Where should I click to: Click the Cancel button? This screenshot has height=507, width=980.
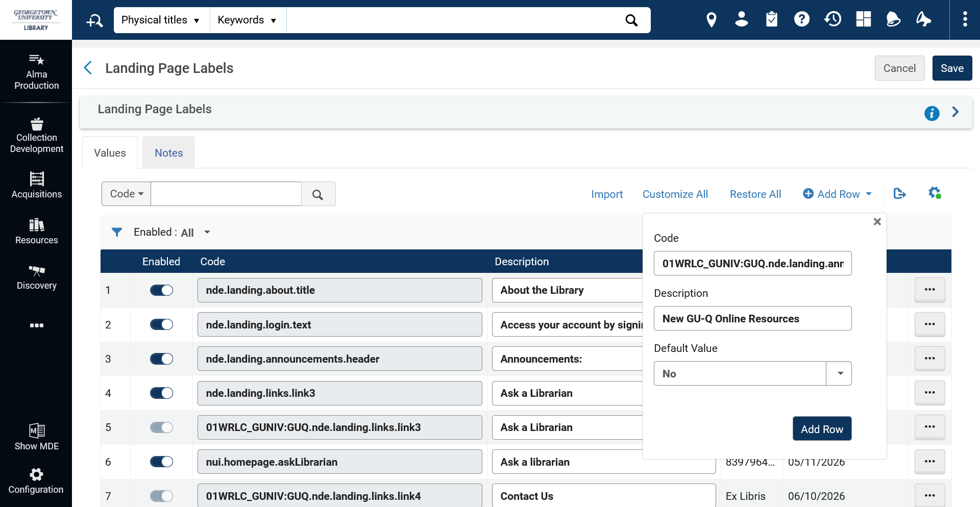coord(899,68)
